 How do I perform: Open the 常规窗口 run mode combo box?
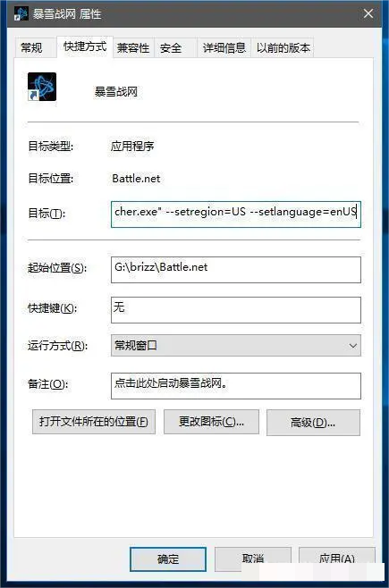tap(236, 345)
